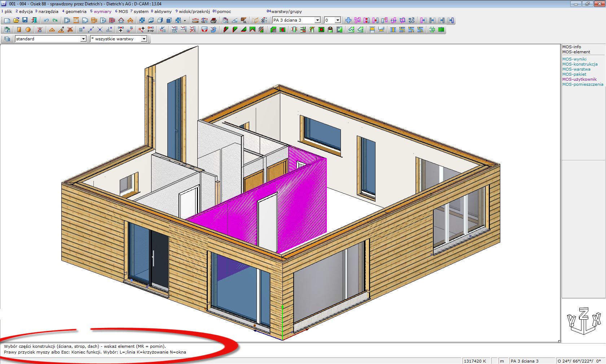Click the crossing lines intersection icon
This screenshot has width=606, height=364.
[x=100, y=30]
